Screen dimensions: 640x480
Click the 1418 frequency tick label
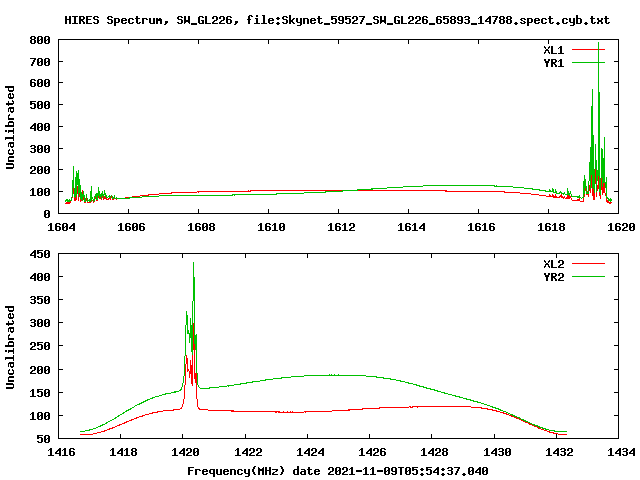pos(123,452)
